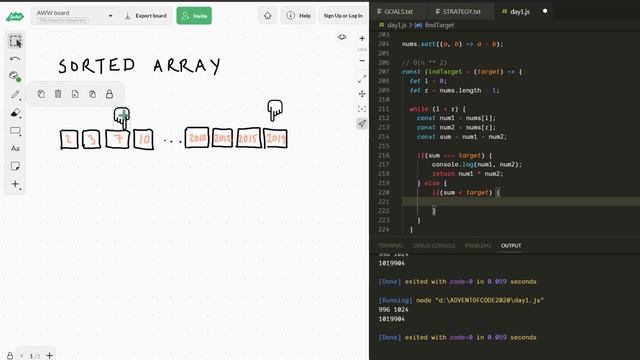The width and height of the screenshot is (640, 360).
Task: Click the fit-to-screen focus icon
Action: tap(362, 109)
